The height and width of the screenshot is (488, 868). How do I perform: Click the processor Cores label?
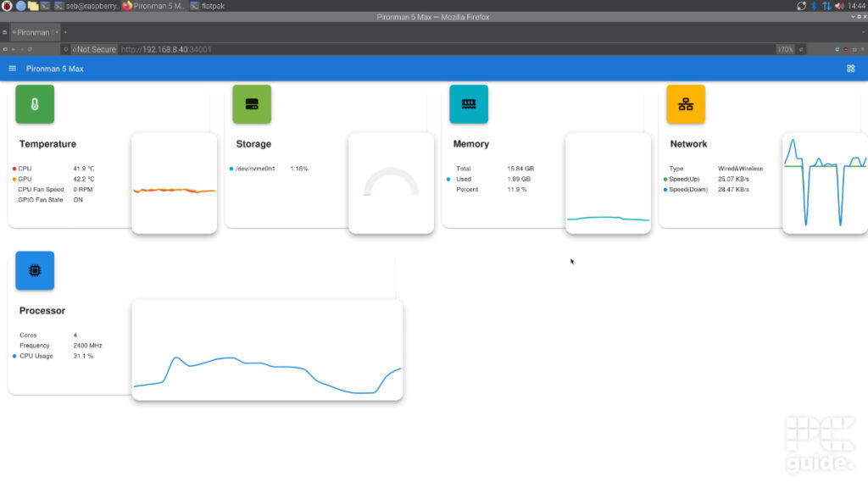(28, 335)
